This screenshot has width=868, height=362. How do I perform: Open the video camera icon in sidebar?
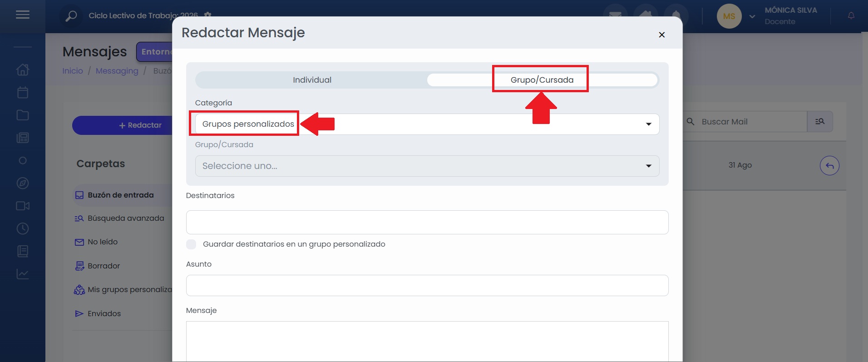[x=23, y=206]
